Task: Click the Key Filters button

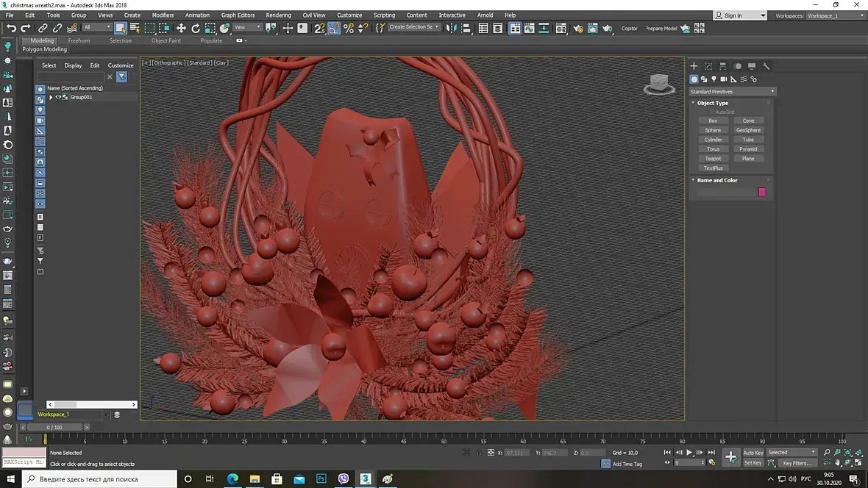Action: click(797, 463)
